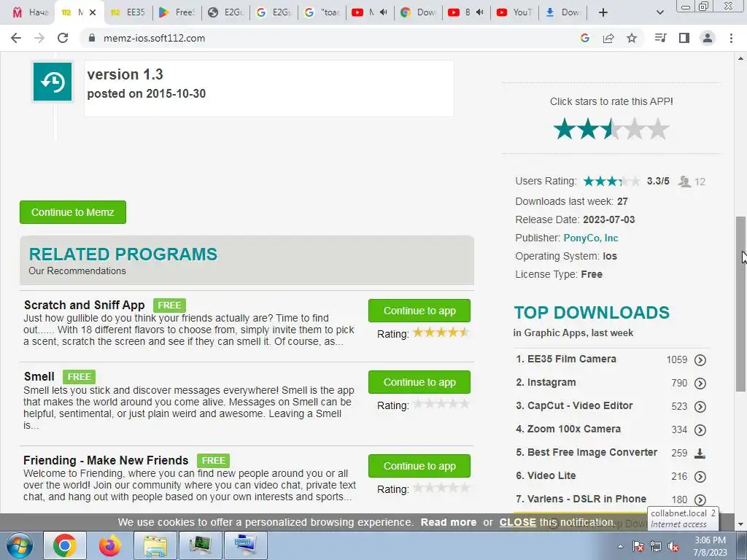Click the browser Back arrow
This screenshot has width=747, height=560.
click(16, 38)
